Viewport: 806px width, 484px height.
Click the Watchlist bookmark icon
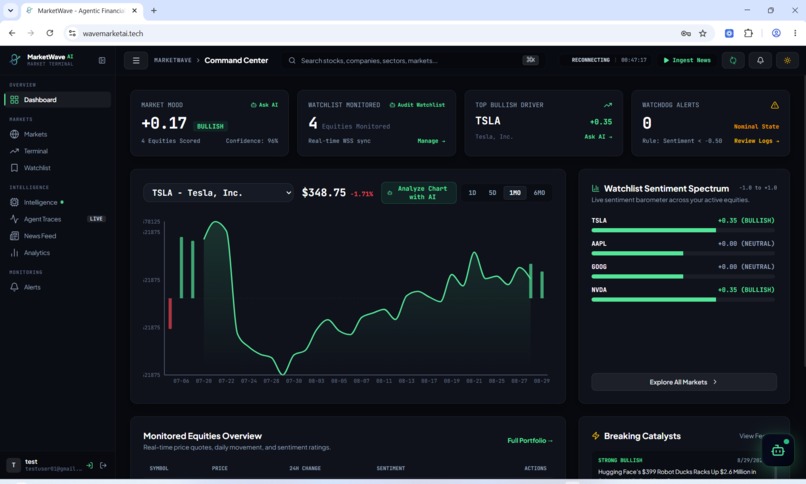[x=14, y=168]
